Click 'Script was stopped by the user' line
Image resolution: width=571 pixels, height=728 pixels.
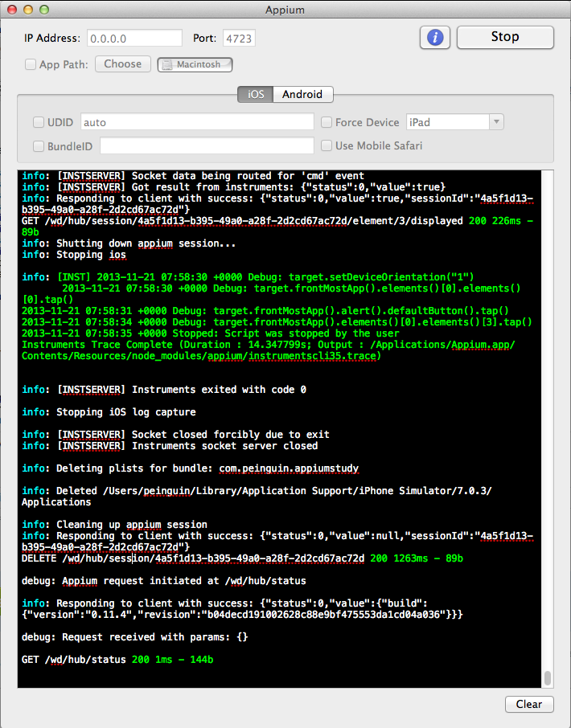(210, 333)
